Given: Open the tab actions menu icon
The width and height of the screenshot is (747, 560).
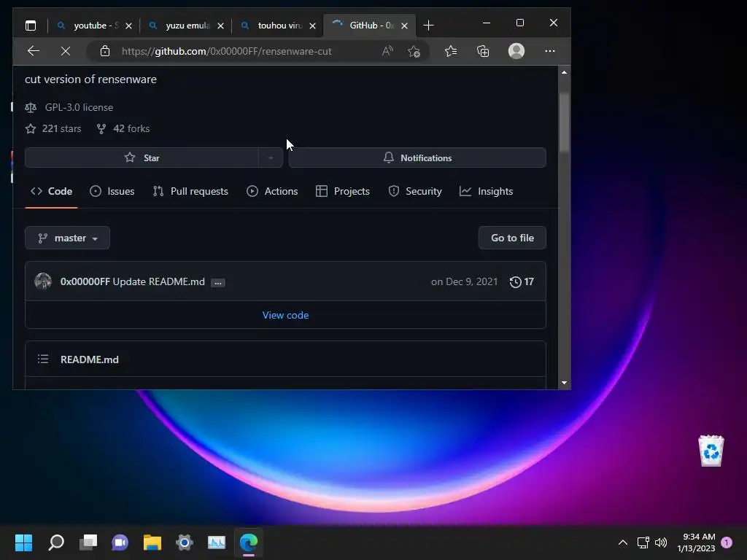Looking at the screenshot, I should (31, 26).
